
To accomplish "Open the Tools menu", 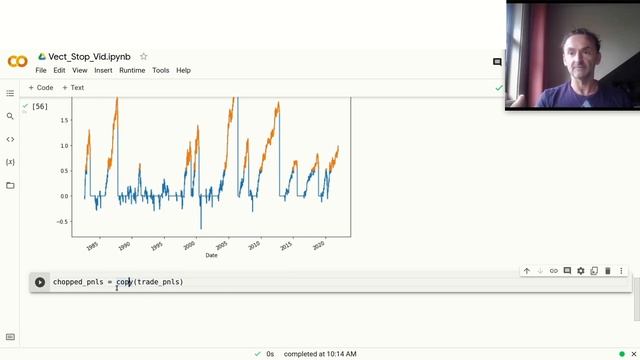I will pyautogui.click(x=160, y=70).
